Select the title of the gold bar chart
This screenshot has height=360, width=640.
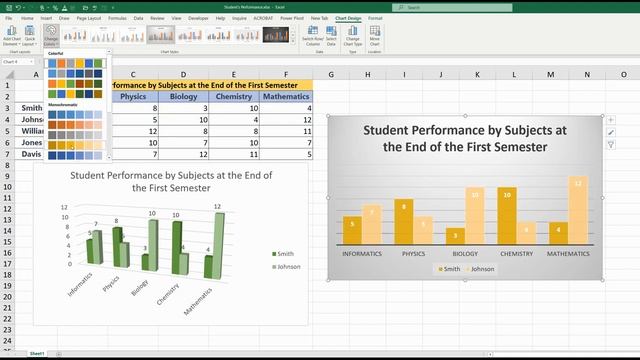point(465,138)
